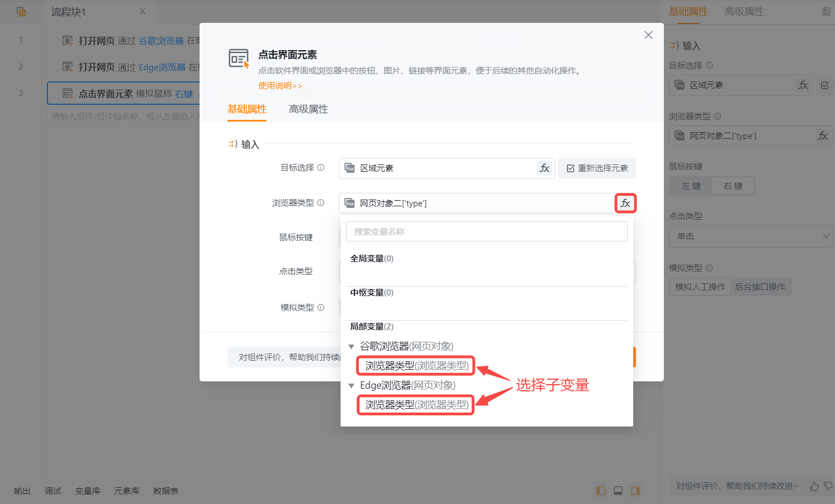Click thumbs-down icon in bottom right feedback bar
Screen dimensions: 835x504
tap(828, 486)
